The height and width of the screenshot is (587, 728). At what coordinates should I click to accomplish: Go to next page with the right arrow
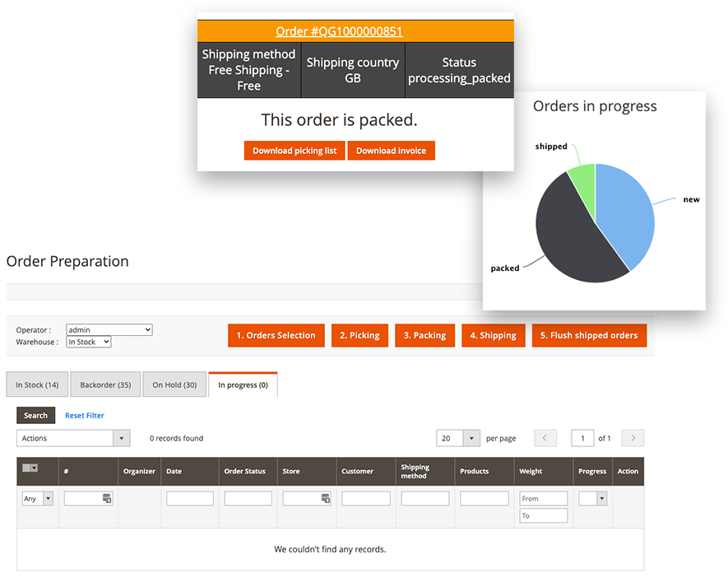click(x=632, y=438)
